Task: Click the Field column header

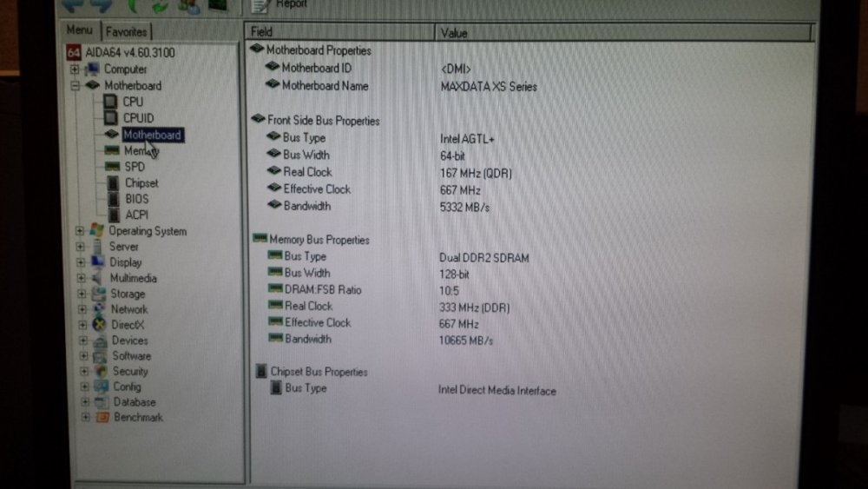Action: (262, 32)
